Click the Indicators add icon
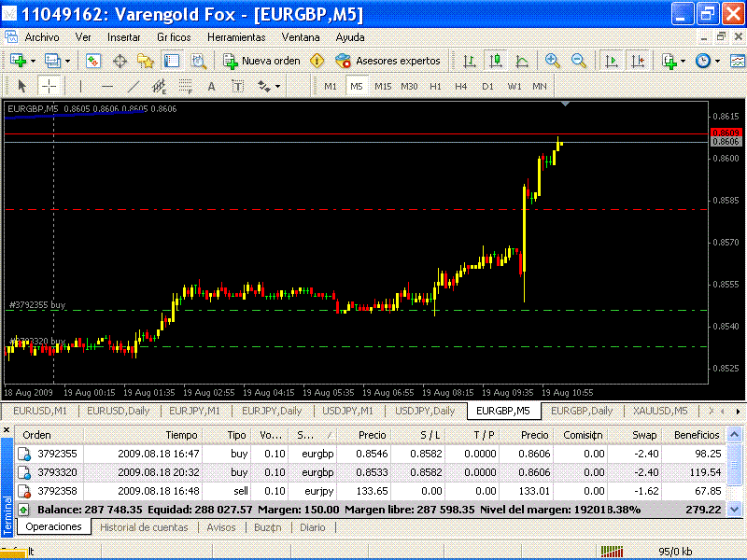 [669, 61]
